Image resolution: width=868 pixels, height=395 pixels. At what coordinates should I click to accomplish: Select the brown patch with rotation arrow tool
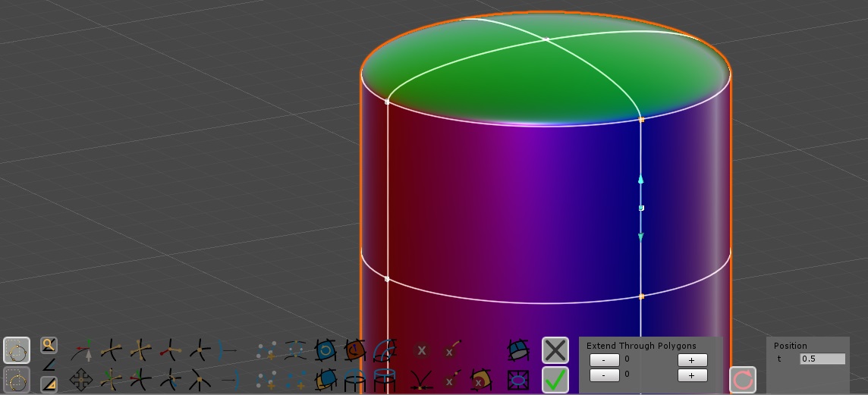click(x=355, y=350)
